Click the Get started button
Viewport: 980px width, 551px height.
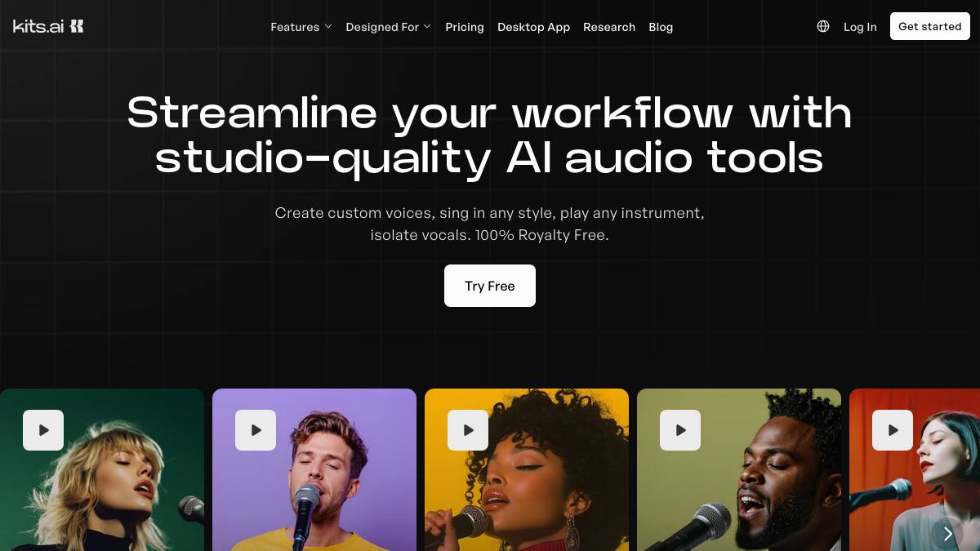930,26
